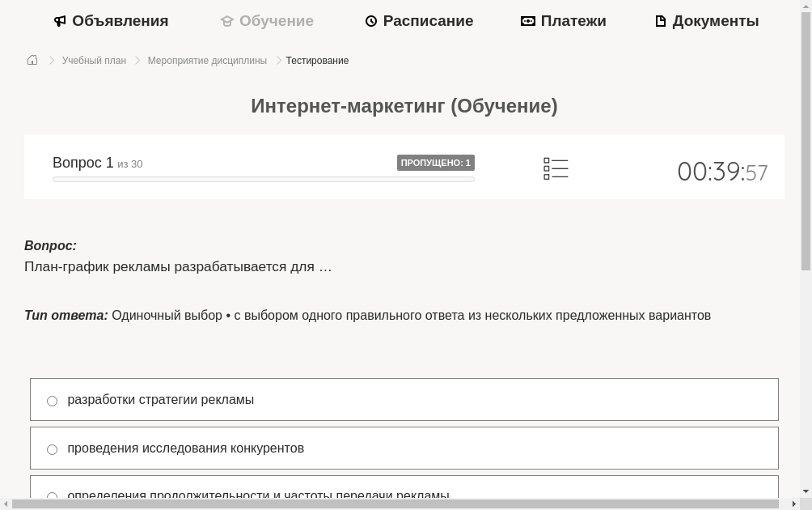The width and height of the screenshot is (812, 510).
Task: Click the home icon in the breadcrumb
Action: 32,59
